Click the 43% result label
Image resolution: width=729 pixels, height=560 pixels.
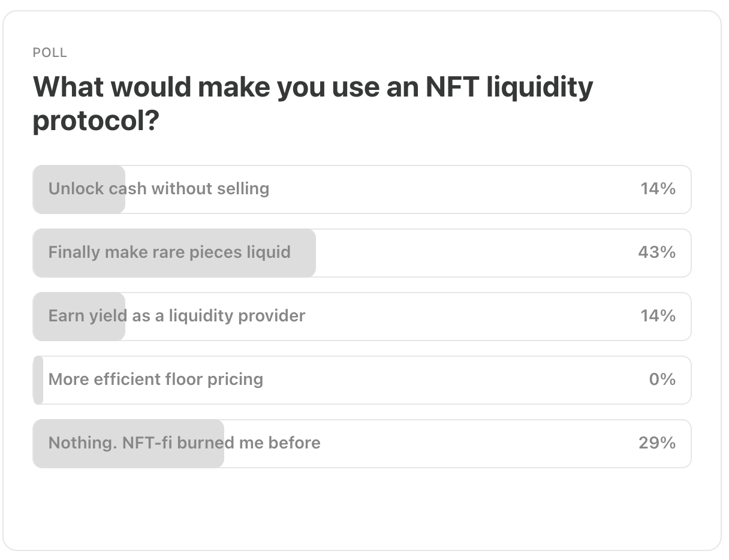click(x=657, y=252)
